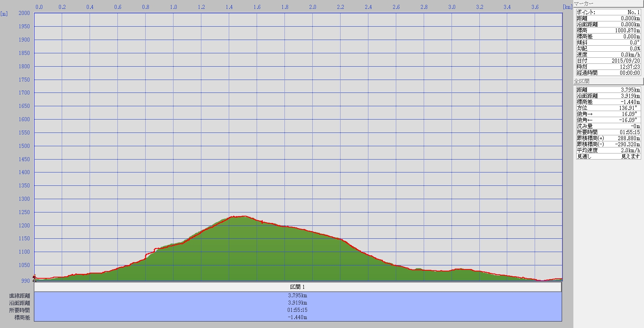Select the 区間 1 section bar
This screenshot has height=328, width=644.
(x=298, y=287)
